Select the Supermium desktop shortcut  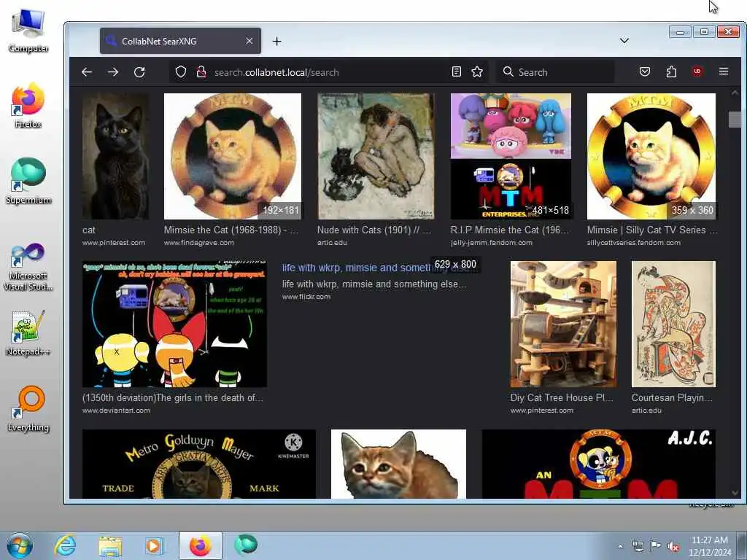coord(28,182)
